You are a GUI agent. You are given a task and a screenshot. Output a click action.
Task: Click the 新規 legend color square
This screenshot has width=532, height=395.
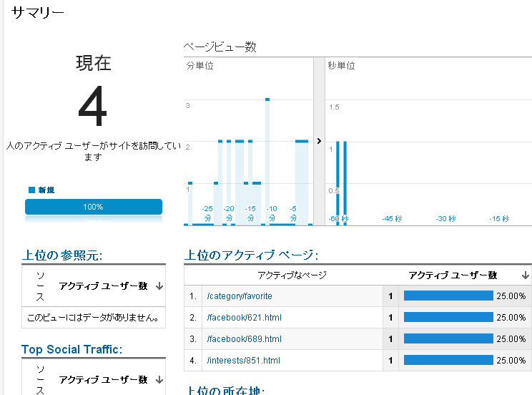pyautogui.click(x=32, y=190)
